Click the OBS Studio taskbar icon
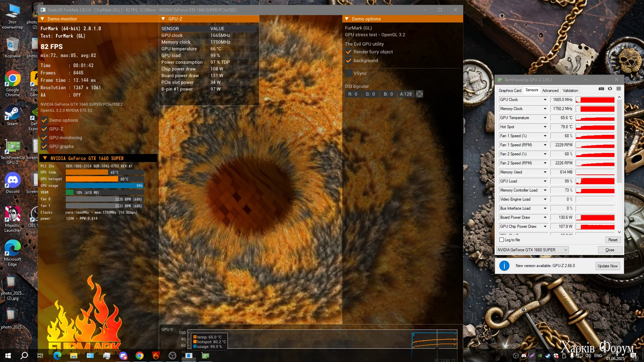Screen dimensions: 644x362 [172, 356]
